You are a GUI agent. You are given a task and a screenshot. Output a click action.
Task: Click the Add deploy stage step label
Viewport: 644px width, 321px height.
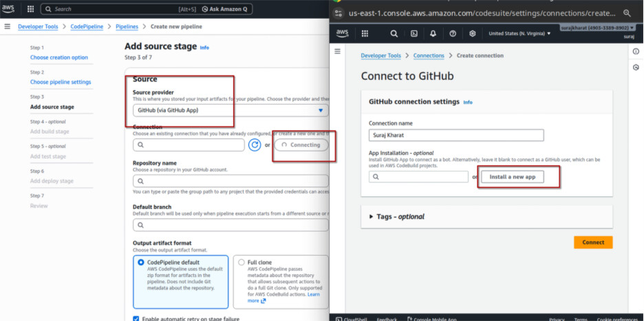click(x=52, y=181)
